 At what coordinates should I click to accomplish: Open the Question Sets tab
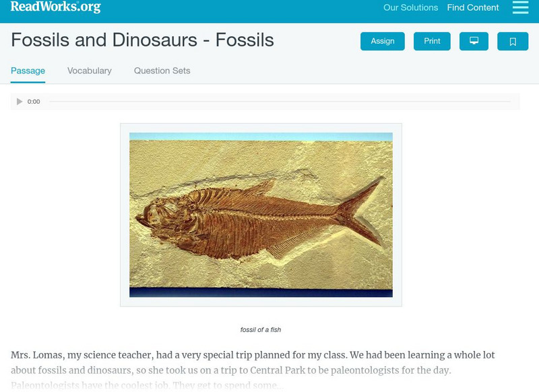162,71
